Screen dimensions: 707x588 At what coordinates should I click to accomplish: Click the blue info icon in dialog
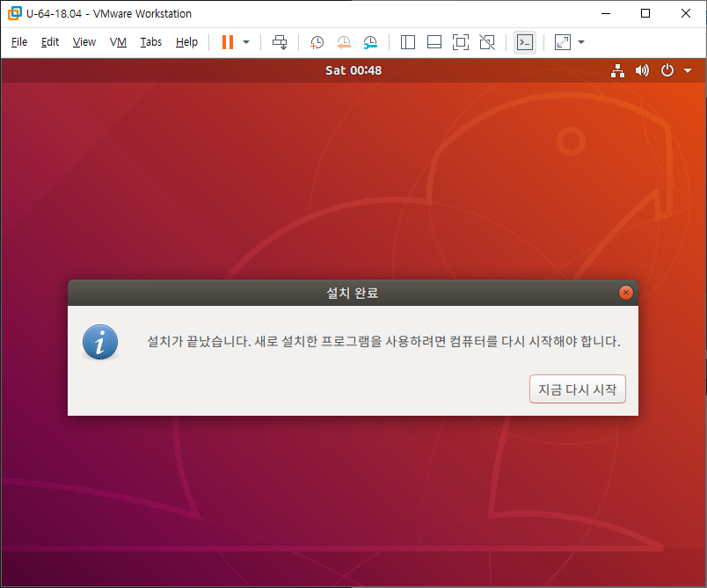click(x=100, y=342)
